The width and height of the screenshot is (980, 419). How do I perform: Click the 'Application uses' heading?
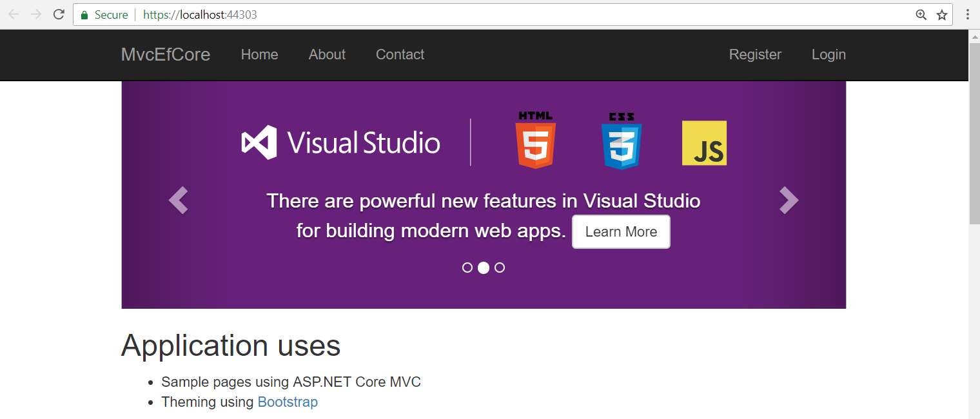[231, 346]
